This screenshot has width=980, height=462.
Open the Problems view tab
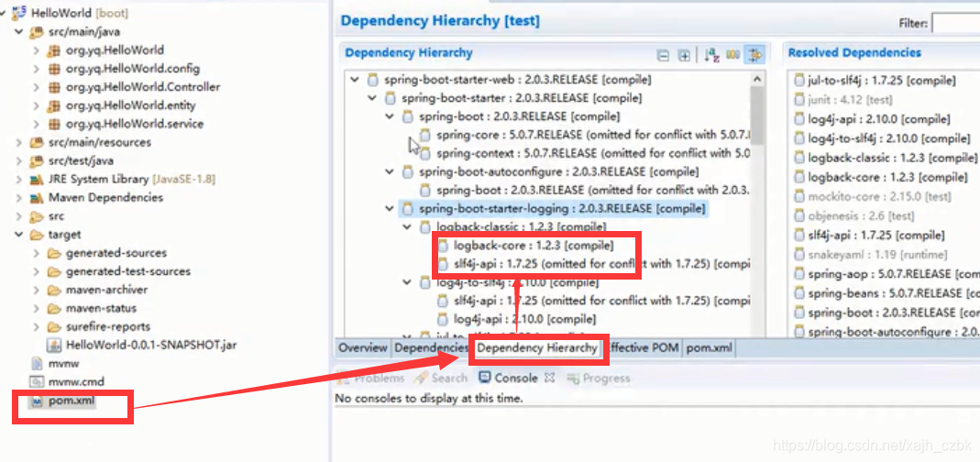click(x=371, y=378)
